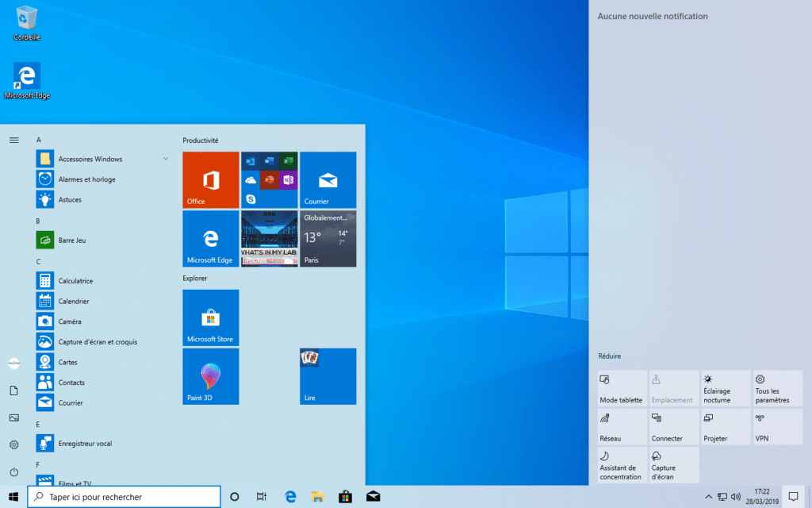Open Barre Jeu in app list

(x=102, y=240)
